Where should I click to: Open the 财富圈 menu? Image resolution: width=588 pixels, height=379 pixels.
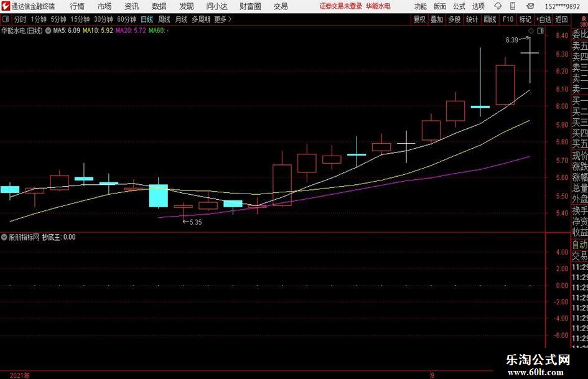pos(250,6)
